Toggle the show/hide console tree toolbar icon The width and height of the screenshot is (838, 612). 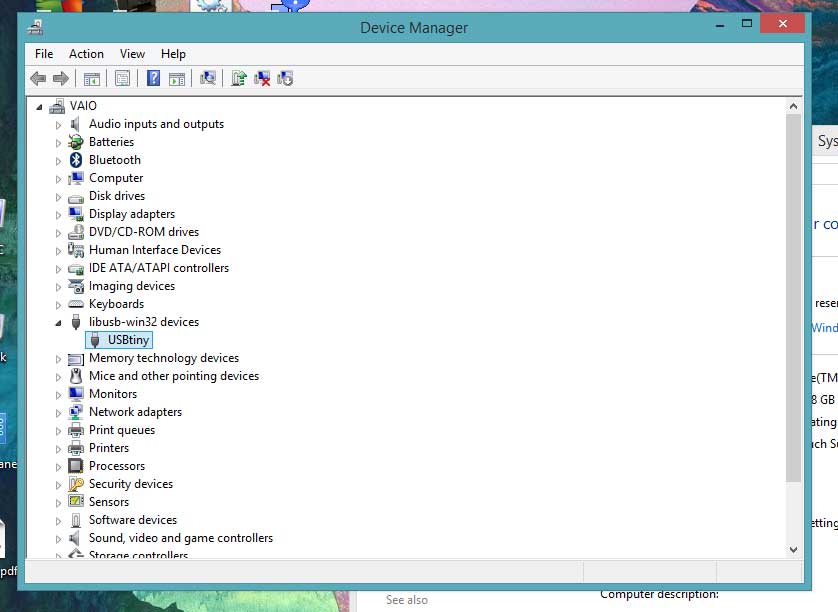click(x=91, y=79)
